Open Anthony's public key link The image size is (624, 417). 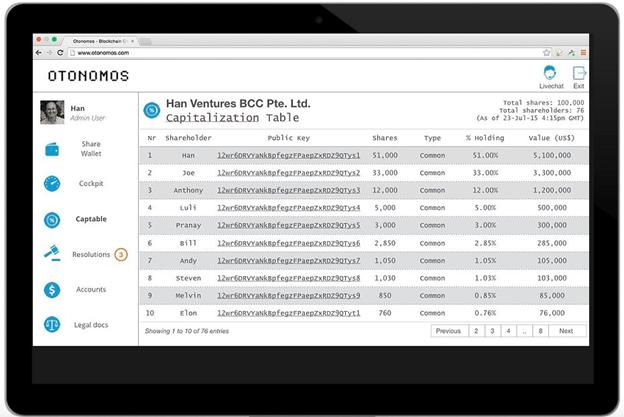[x=289, y=190]
